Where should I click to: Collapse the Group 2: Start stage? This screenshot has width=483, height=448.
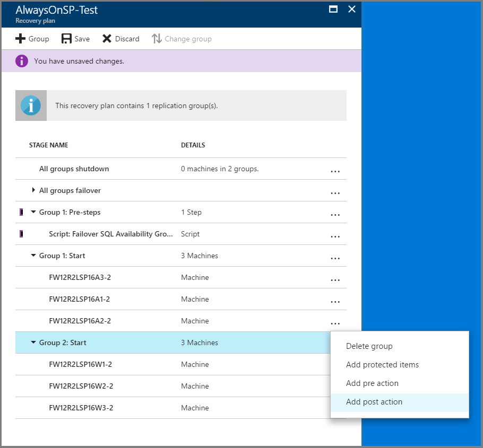tap(33, 342)
